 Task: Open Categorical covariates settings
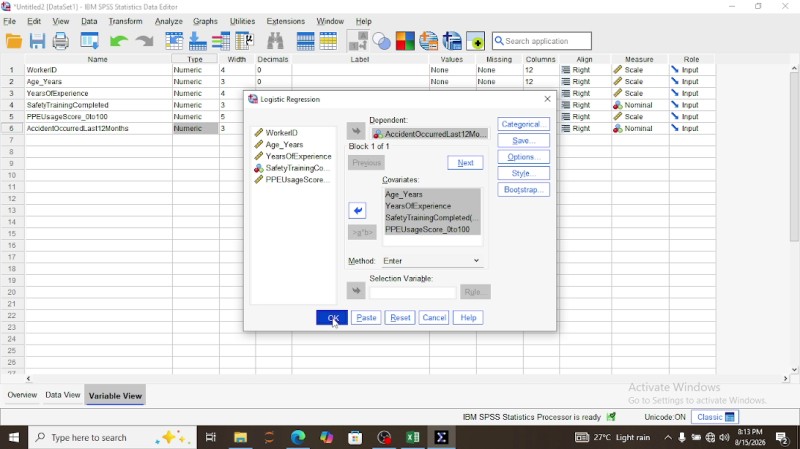pyautogui.click(x=523, y=124)
